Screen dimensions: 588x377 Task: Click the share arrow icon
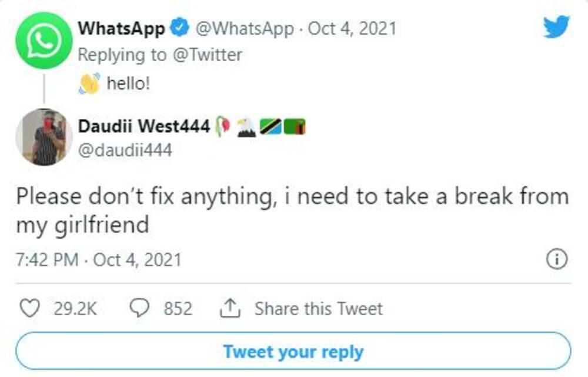coord(228,309)
